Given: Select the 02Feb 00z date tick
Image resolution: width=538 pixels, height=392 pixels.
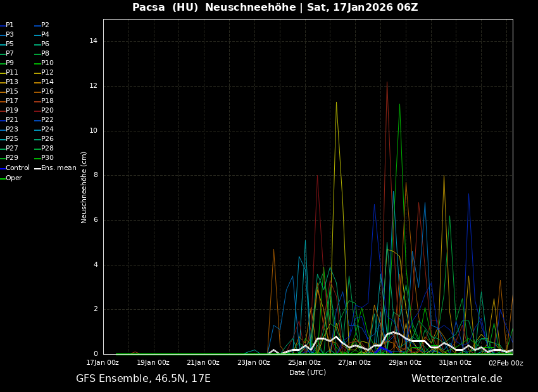Looking at the screenshot, I should pos(506,363).
